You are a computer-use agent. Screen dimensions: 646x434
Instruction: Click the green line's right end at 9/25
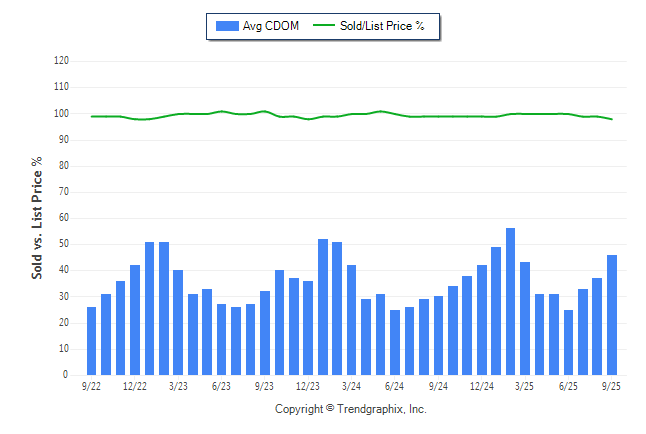[611, 119]
